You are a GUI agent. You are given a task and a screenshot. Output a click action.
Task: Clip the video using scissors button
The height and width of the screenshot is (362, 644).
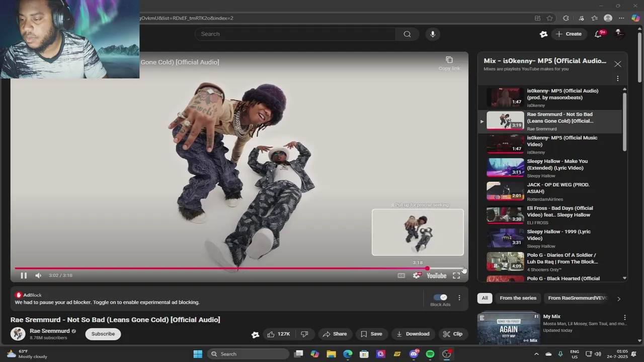tap(452, 334)
